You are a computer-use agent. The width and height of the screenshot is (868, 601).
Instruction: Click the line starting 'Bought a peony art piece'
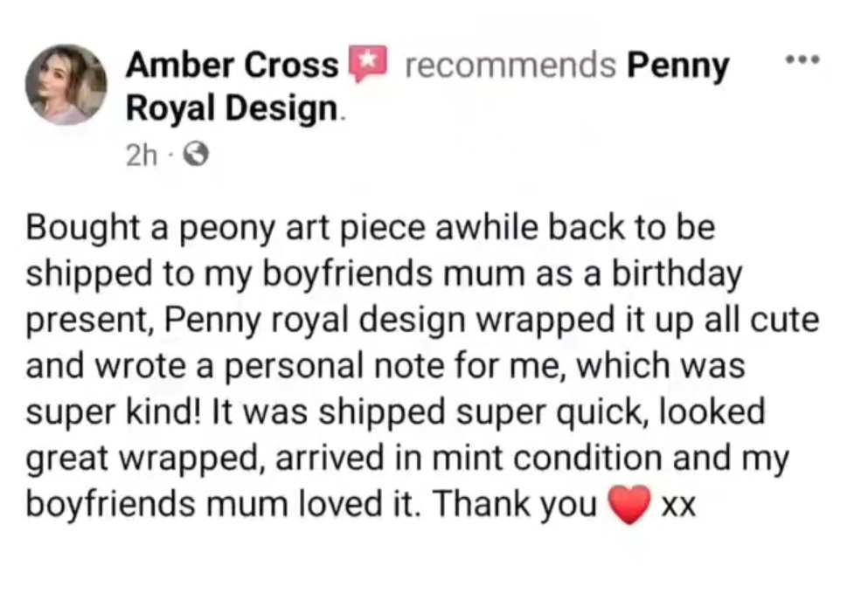pyautogui.click(x=372, y=229)
